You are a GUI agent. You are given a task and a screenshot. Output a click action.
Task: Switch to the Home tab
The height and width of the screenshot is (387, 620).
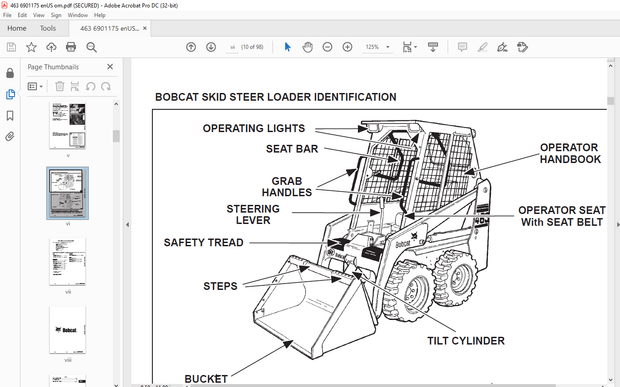point(17,28)
